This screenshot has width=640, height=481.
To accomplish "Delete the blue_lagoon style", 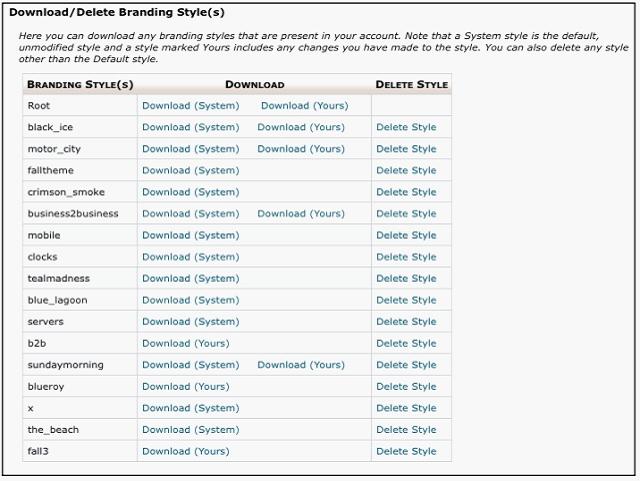I will tap(406, 300).
